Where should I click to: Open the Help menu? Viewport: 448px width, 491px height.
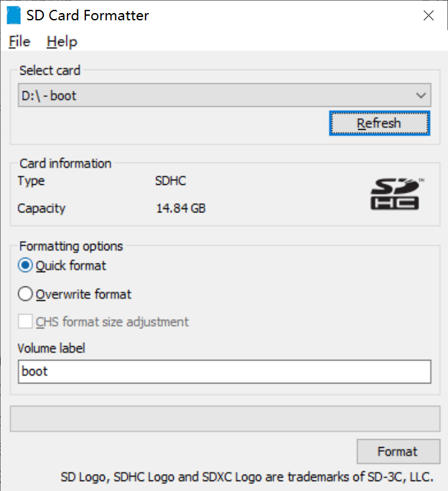click(x=62, y=41)
